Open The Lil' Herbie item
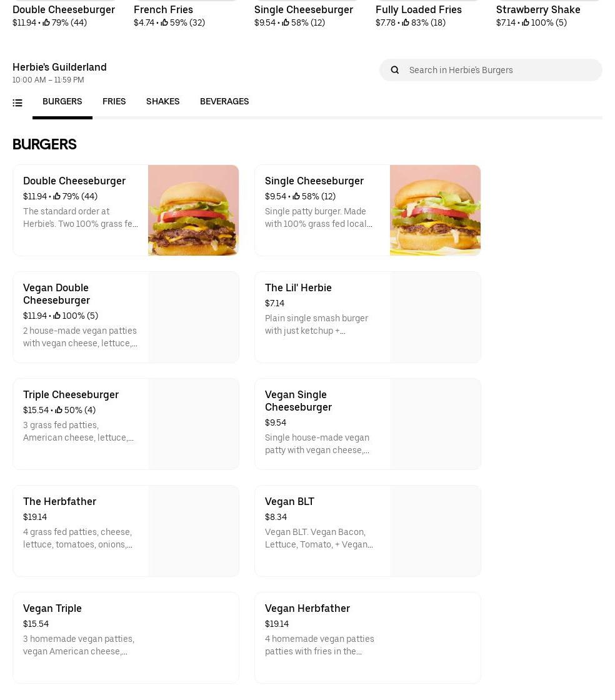 (367, 317)
